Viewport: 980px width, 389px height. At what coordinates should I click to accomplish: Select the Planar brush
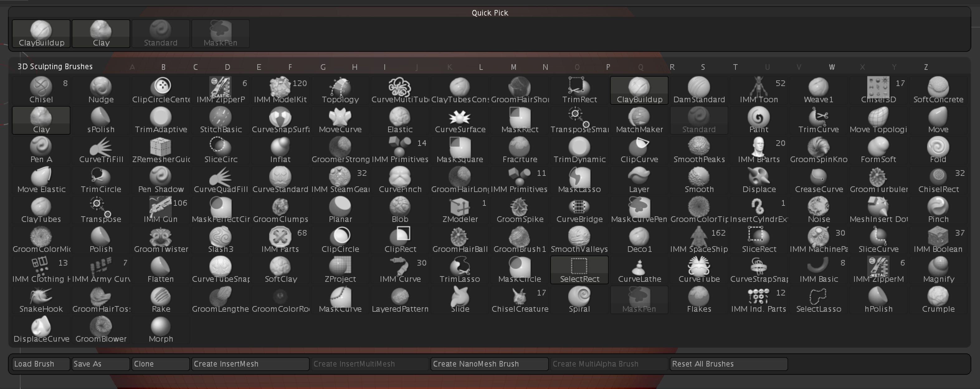tap(340, 210)
